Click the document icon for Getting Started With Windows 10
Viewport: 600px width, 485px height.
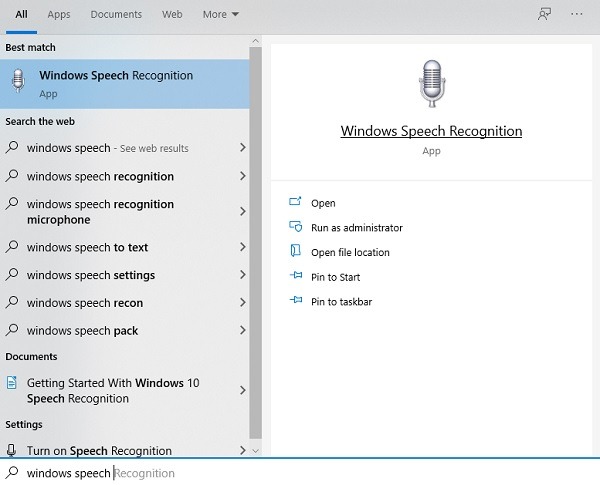(x=12, y=382)
